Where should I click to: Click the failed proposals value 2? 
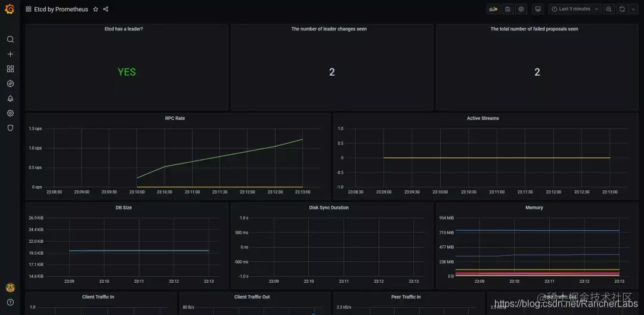(x=537, y=72)
